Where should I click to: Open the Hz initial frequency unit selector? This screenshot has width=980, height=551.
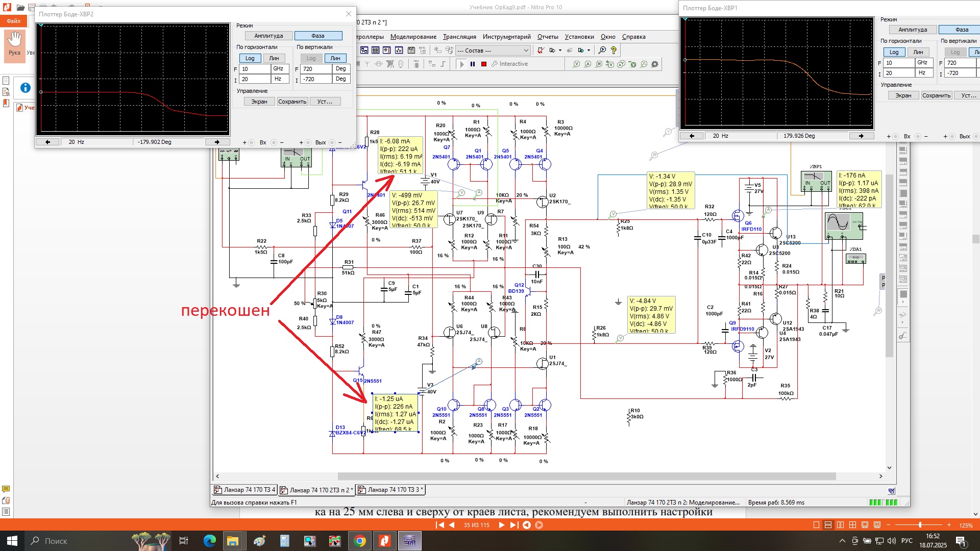tap(280, 79)
